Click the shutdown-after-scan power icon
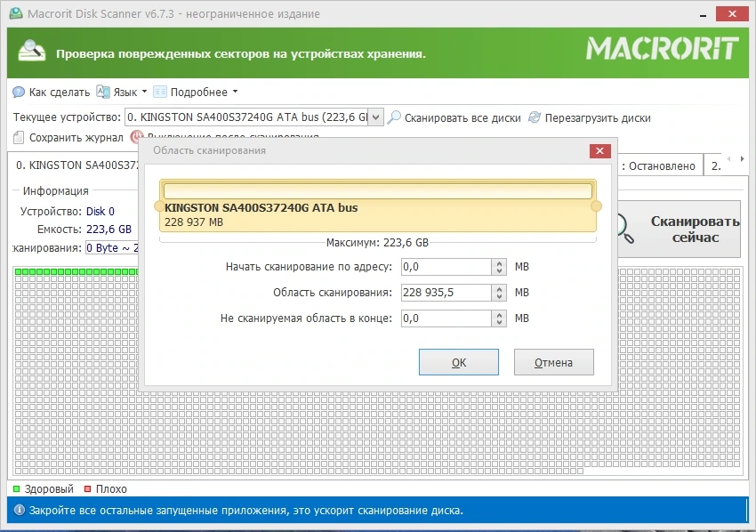756x532 pixels. point(136,136)
